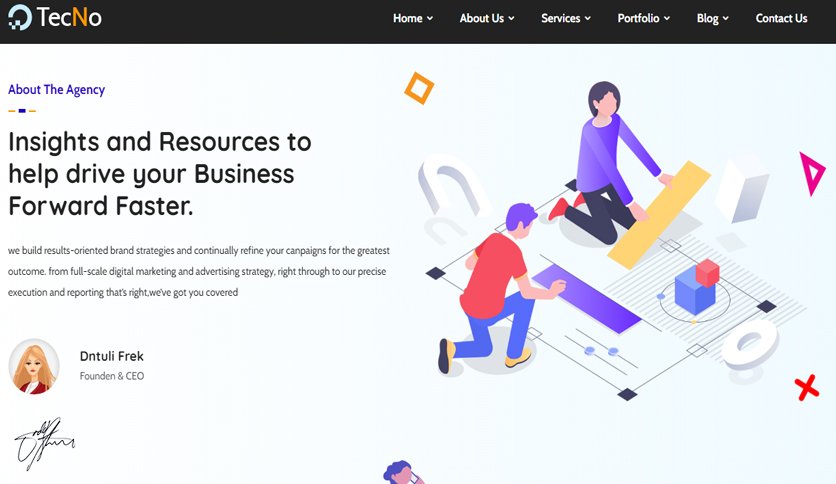The height and width of the screenshot is (484, 836).
Task: Expand the Portfolio dropdown chevron
Action: pyautogui.click(x=666, y=19)
